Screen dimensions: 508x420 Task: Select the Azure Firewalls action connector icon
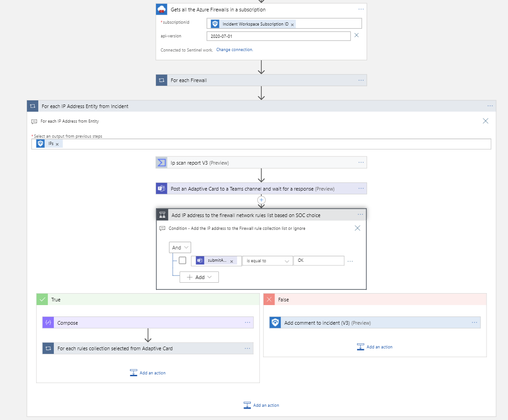161,9
